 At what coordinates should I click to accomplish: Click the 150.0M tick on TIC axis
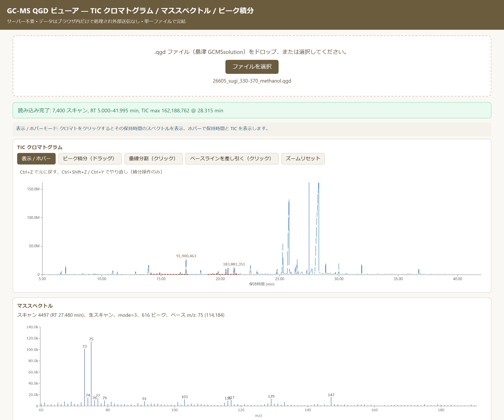[33, 189]
